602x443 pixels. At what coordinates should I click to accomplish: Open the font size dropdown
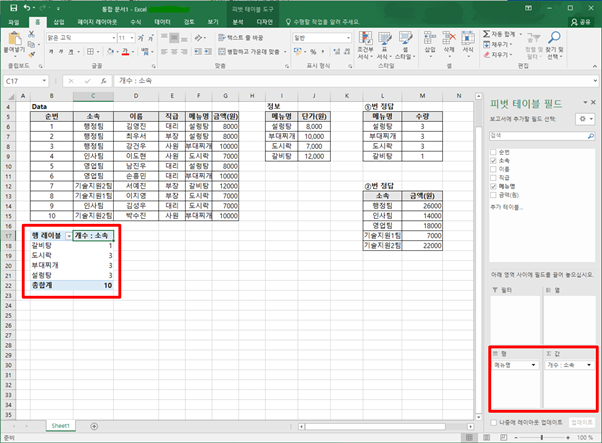coord(132,38)
